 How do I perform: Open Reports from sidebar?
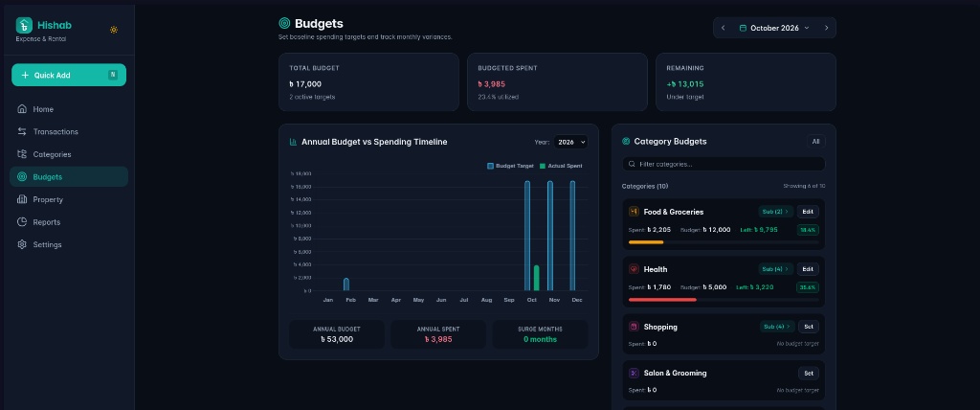69,221
